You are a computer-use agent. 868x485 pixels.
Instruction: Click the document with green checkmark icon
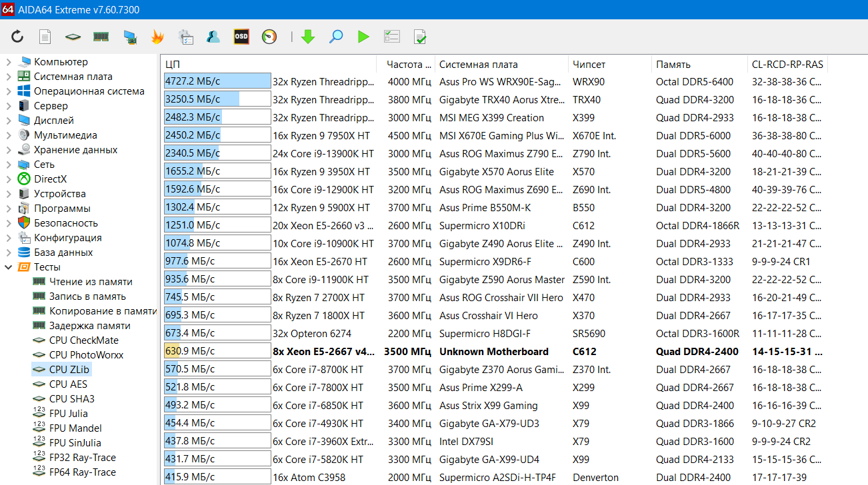420,37
